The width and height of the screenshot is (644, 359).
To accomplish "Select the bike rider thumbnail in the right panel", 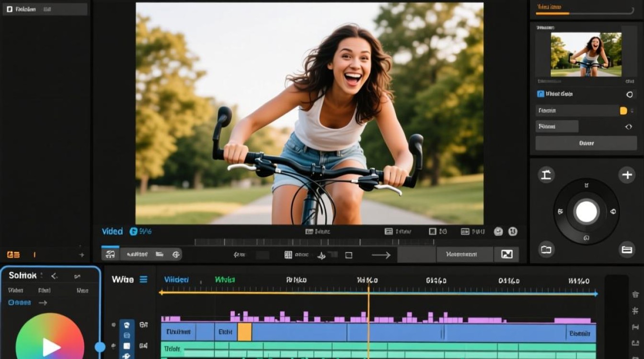I will [x=586, y=55].
